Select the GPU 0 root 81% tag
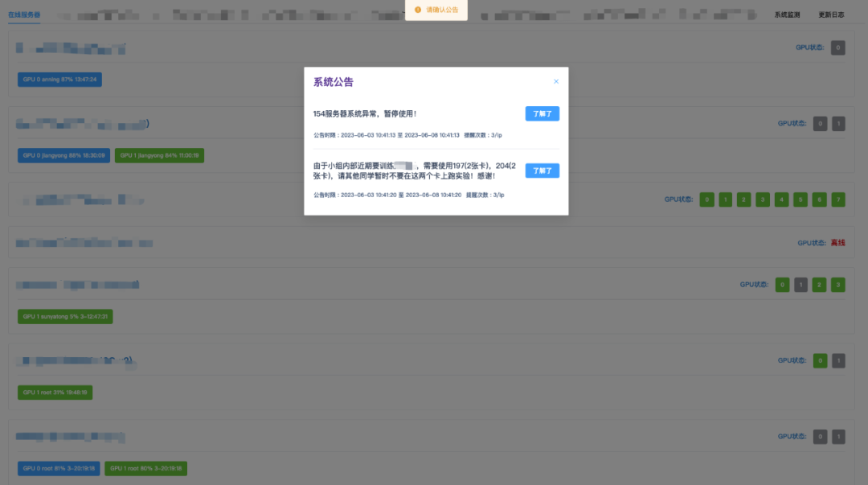Viewport: 868px width, 485px height. (x=59, y=468)
